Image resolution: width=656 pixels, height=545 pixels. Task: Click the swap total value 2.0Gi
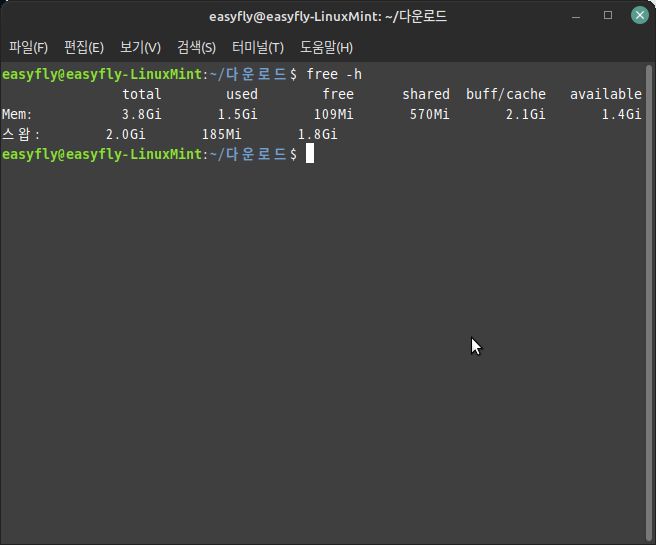(x=126, y=134)
